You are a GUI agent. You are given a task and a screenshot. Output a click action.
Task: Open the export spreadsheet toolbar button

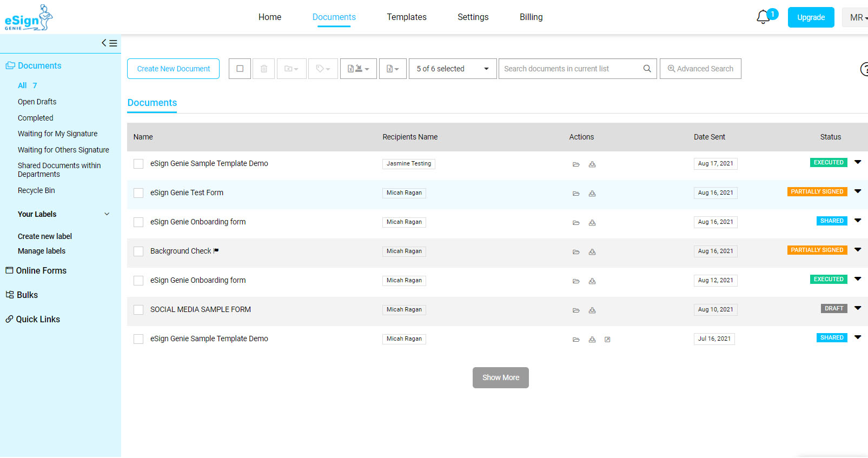393,69
